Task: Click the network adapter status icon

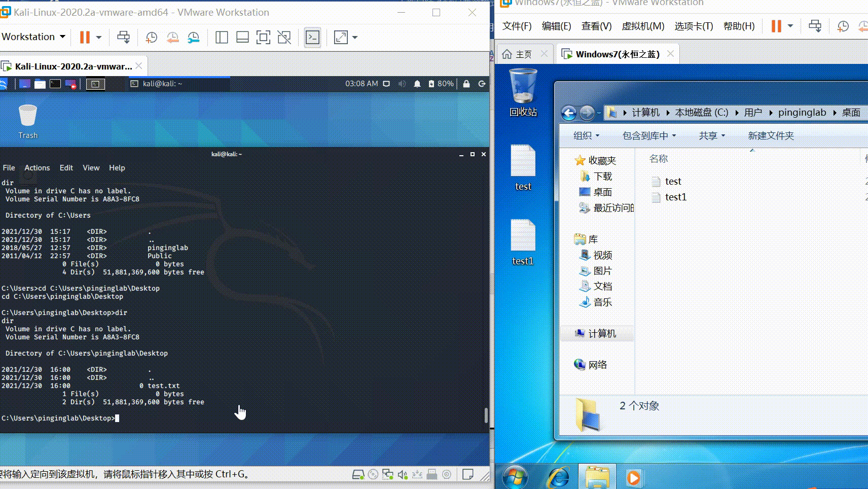Action: tap(387, 474)
